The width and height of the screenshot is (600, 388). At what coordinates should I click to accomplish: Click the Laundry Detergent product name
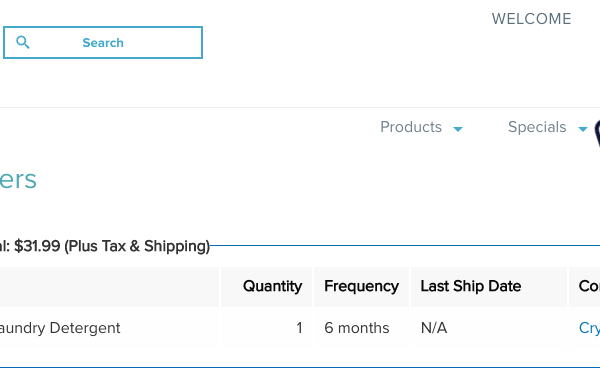[x=60, y=328]
